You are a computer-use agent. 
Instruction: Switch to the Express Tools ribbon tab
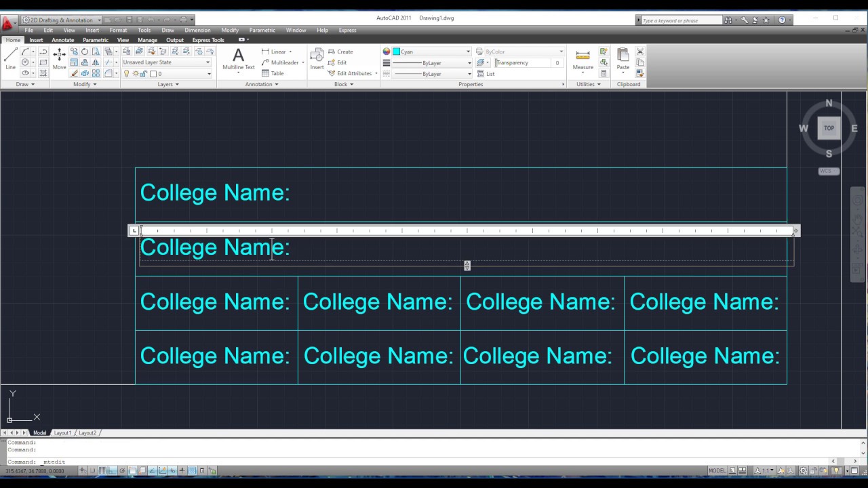tap(208, 40)
